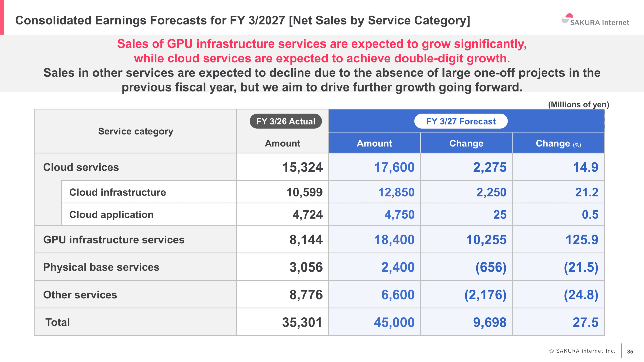Select the FY 3/26 Actual badge
The width and height of the screenshot is (644, 362).
coord(286,121)
